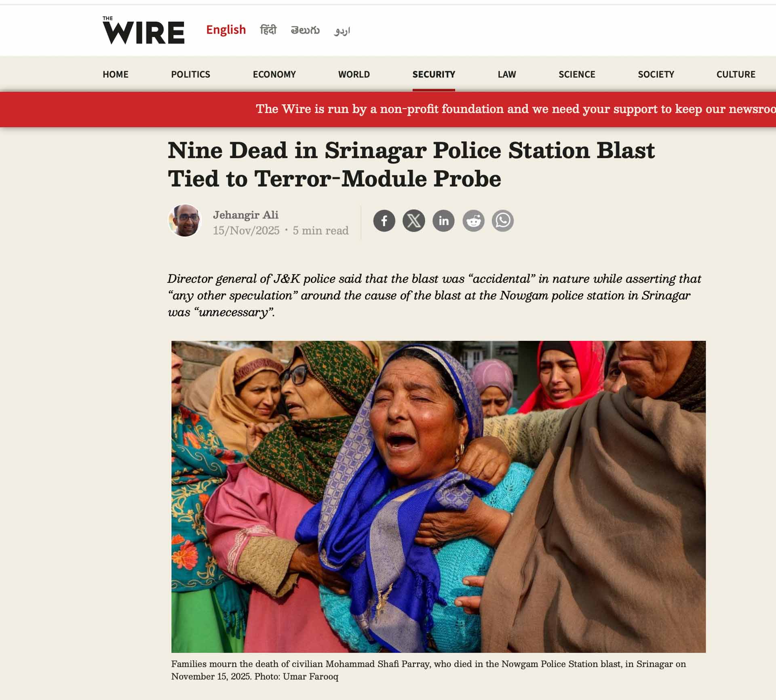The height and width of the screenshot is (700, 776).
Task: Share the article on LinkedIn
Action: coord(443,221)
